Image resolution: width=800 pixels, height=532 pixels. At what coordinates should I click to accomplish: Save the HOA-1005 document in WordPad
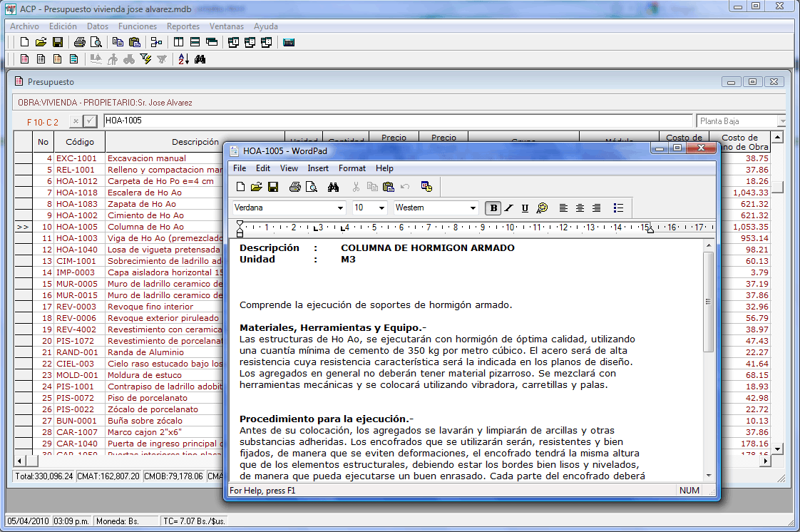[274, 187]
